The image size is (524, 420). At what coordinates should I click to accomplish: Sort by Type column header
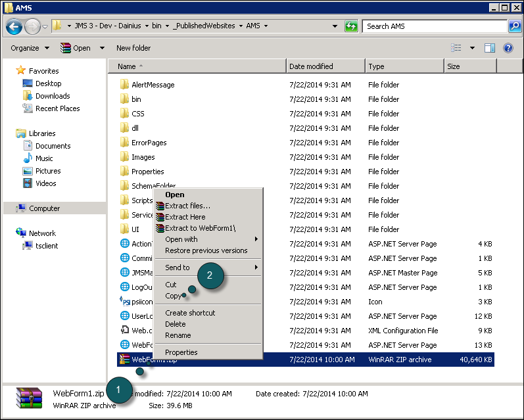click(405, 66)
